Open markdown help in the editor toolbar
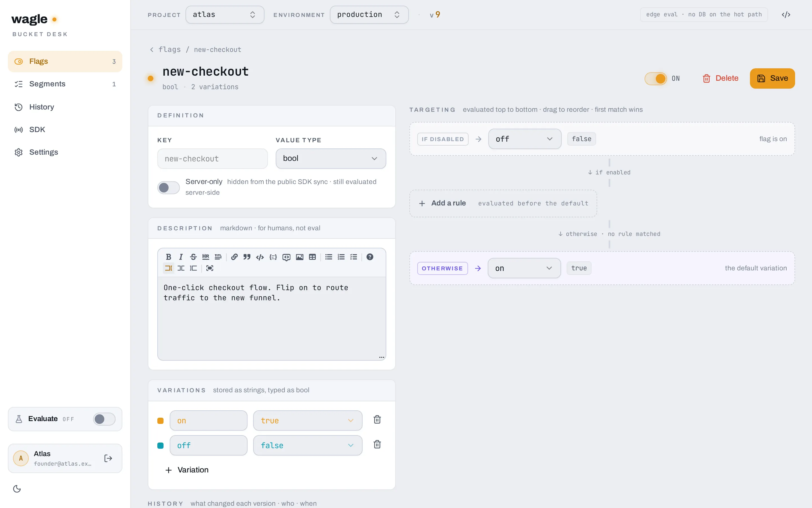Screen dimensions: 812x508 coord(370,257)
